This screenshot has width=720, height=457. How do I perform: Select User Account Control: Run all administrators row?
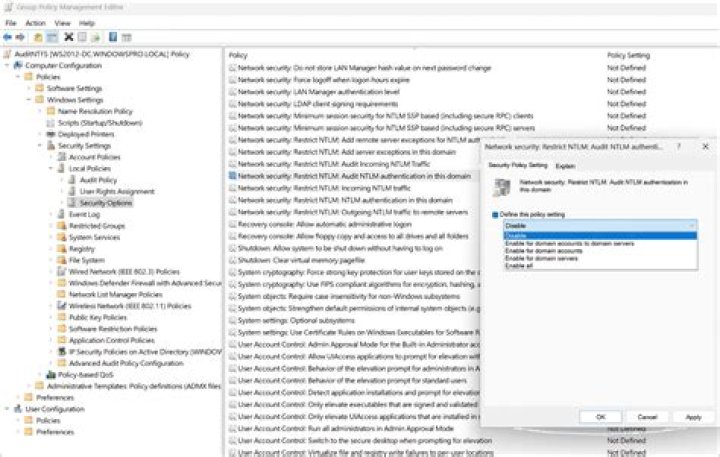click(346, 429)
